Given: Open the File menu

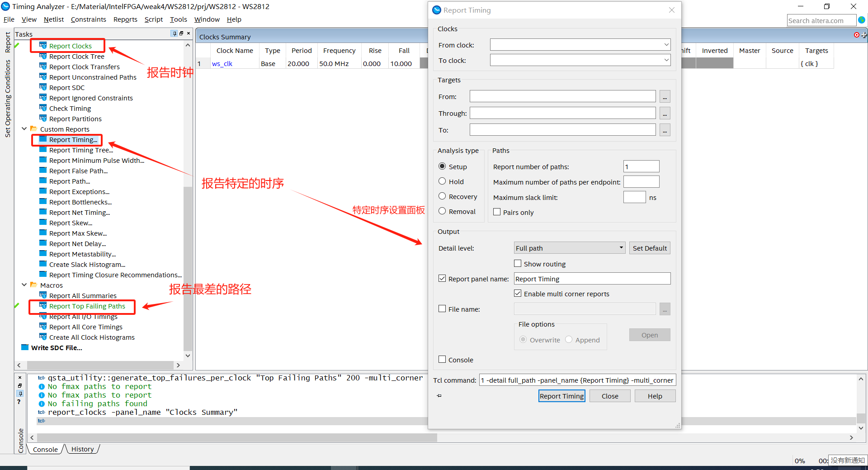Looking at the screenshot, I should point(9,19).
